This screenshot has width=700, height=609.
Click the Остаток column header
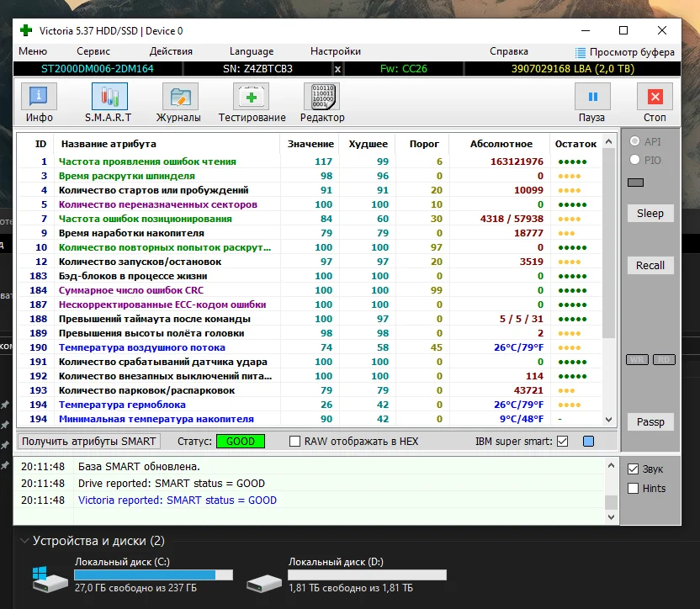point(575,144)
